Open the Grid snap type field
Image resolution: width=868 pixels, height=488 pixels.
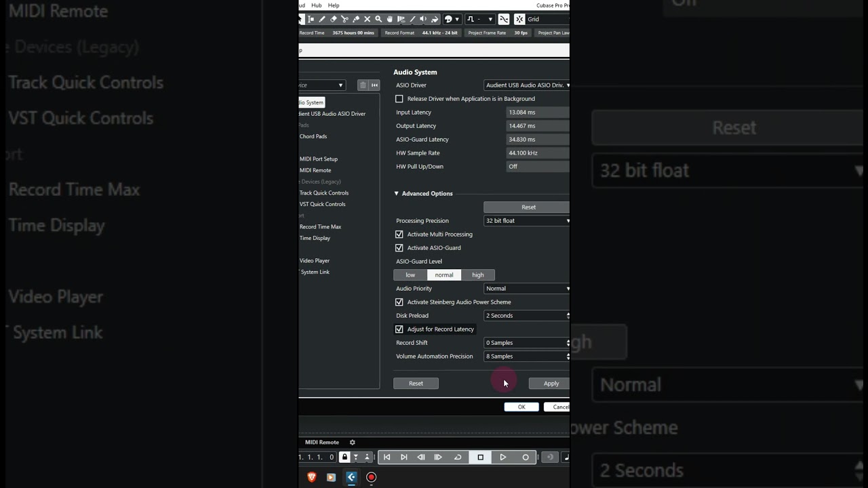point(548,19)
